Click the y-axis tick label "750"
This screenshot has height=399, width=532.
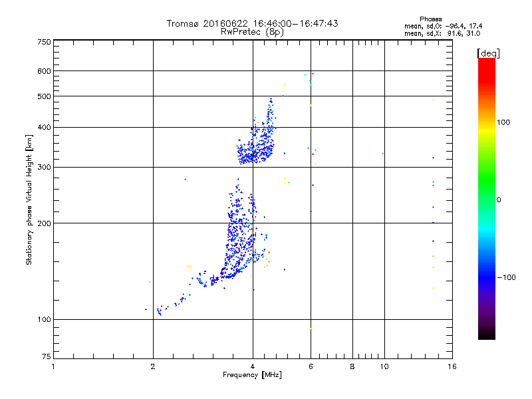(x=44, y=42)
